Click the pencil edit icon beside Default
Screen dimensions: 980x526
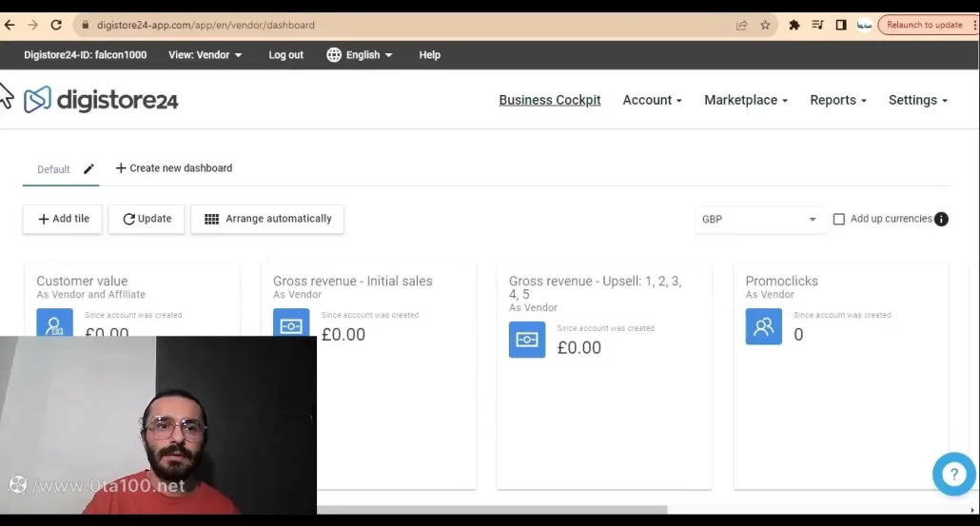pyautogui.click(x=88, y=169)
